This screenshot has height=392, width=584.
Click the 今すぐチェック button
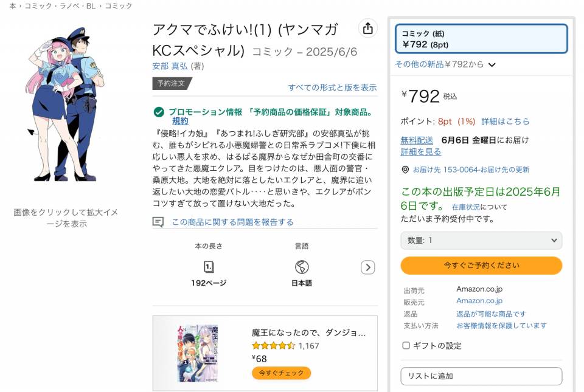281,373
